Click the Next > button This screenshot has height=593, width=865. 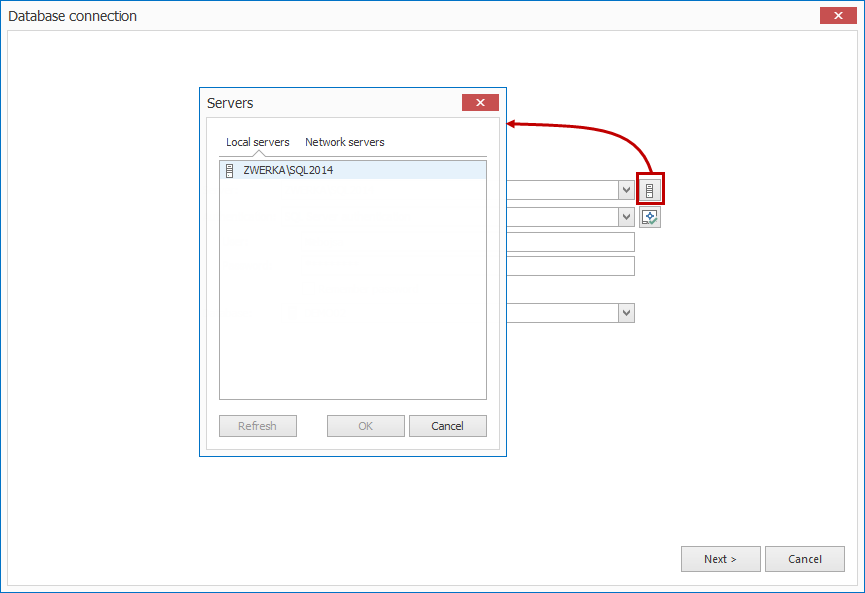pyautogui.click(x=720, y=559)
